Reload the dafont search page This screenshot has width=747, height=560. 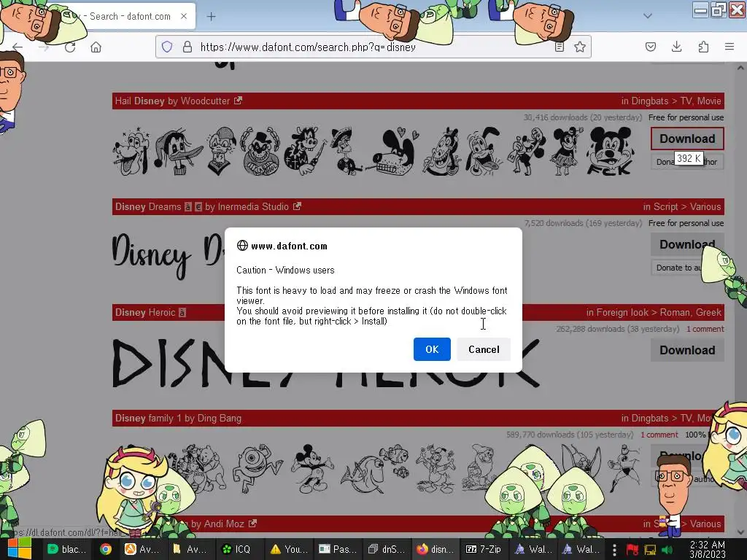pos(70,47)
